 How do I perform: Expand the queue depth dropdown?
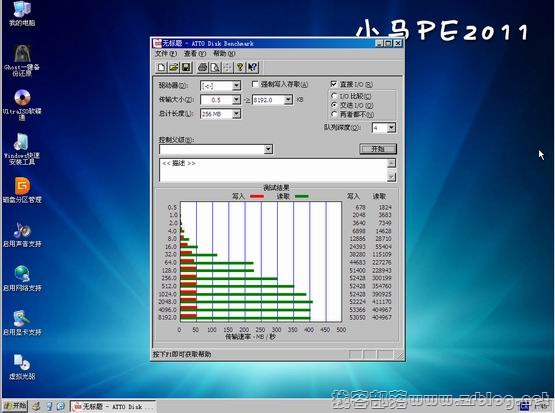(391, 128)
